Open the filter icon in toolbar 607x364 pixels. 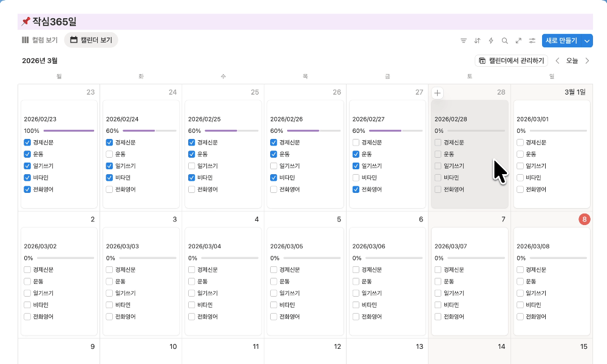tap(464, 41)
